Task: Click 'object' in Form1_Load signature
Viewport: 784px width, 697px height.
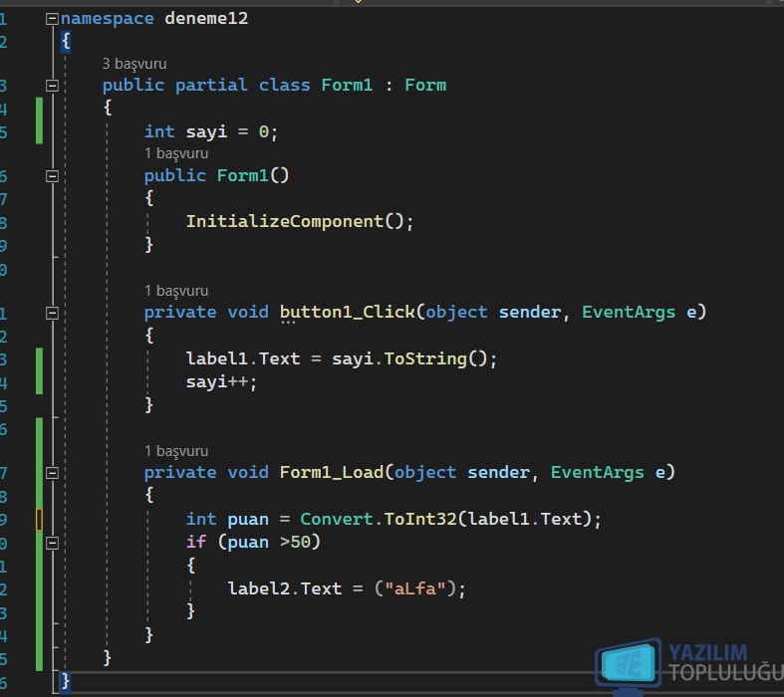Action: point(425,472)
